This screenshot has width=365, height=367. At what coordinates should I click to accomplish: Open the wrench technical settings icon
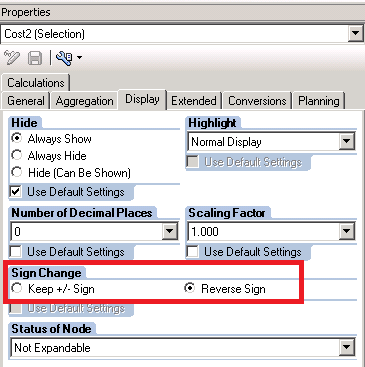click(64, 58)
